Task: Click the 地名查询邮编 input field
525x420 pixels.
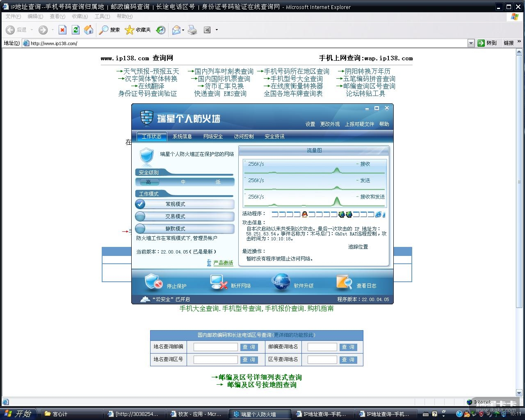Action: tap(216, 347)
